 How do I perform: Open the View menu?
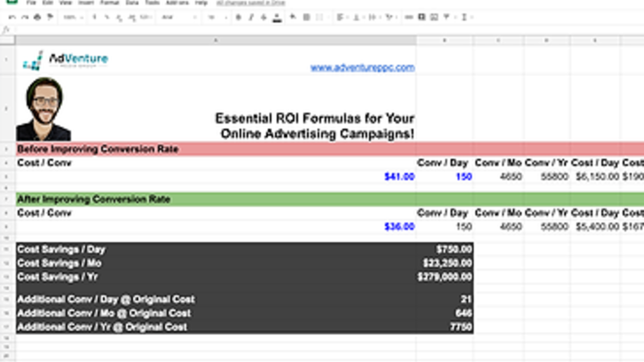click(x=65, y=3)
